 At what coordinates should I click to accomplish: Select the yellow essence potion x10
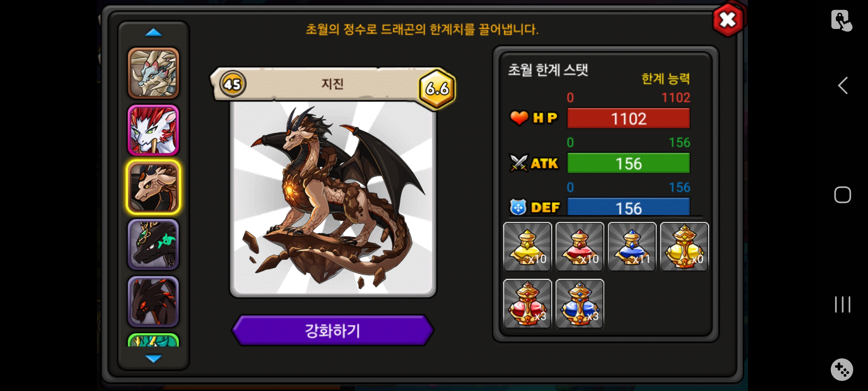click(527, 247)
